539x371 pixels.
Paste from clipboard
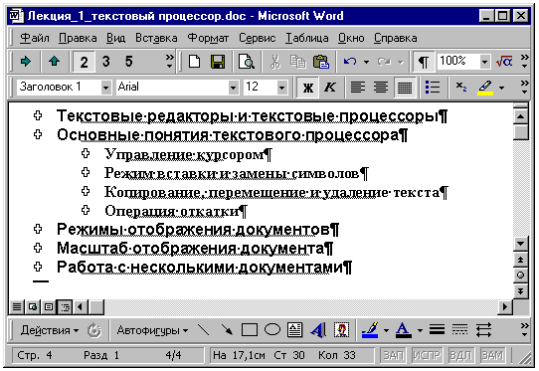(x=321, y=62)
